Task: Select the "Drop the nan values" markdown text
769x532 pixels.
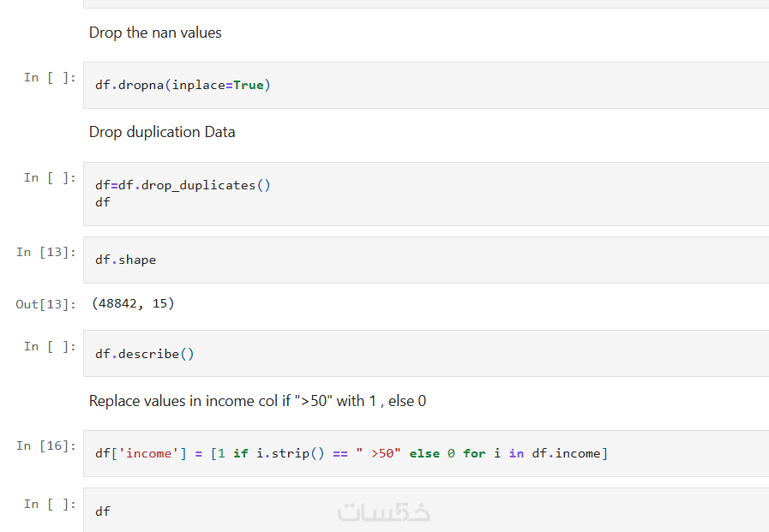Action: click(155, 33)
